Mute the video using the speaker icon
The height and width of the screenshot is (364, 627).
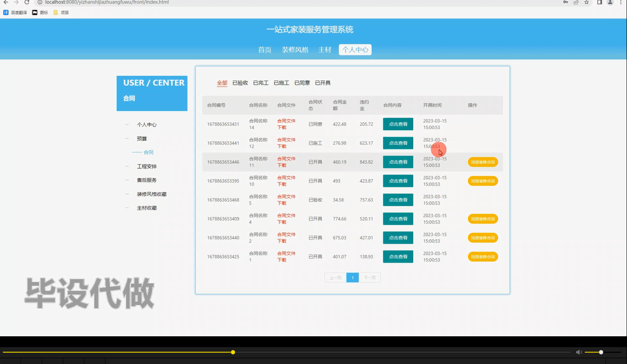click(579, 352)
